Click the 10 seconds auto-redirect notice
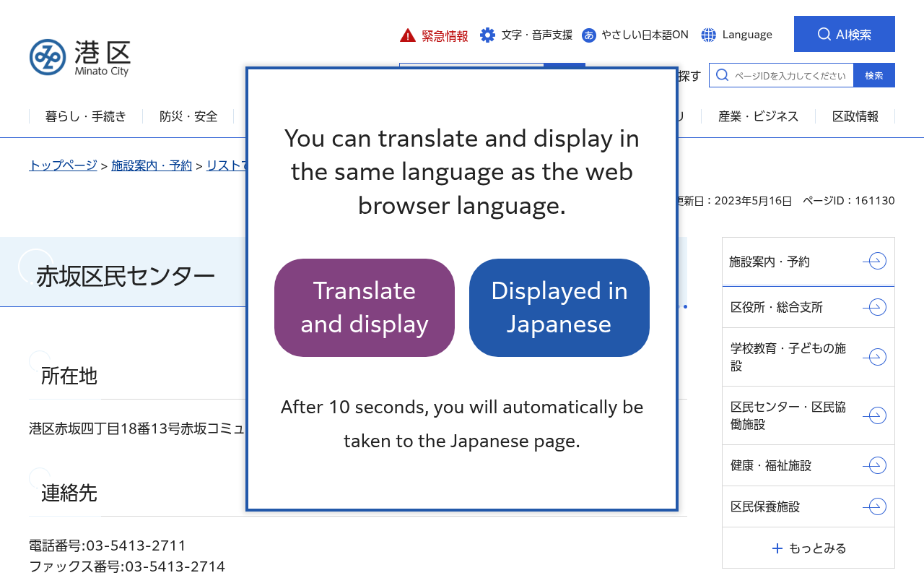 (x=462, y=424)
